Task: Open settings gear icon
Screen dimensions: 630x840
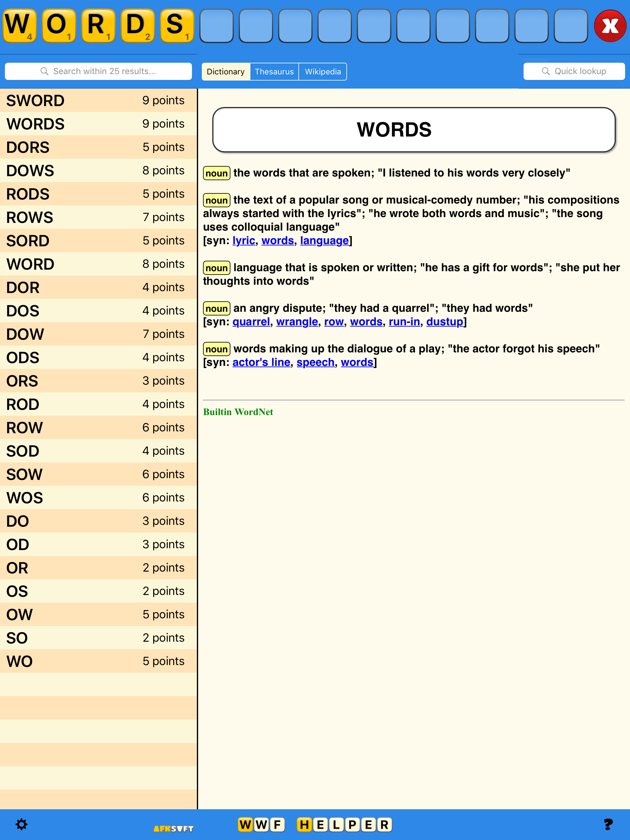Action: (x=22, y=824)
